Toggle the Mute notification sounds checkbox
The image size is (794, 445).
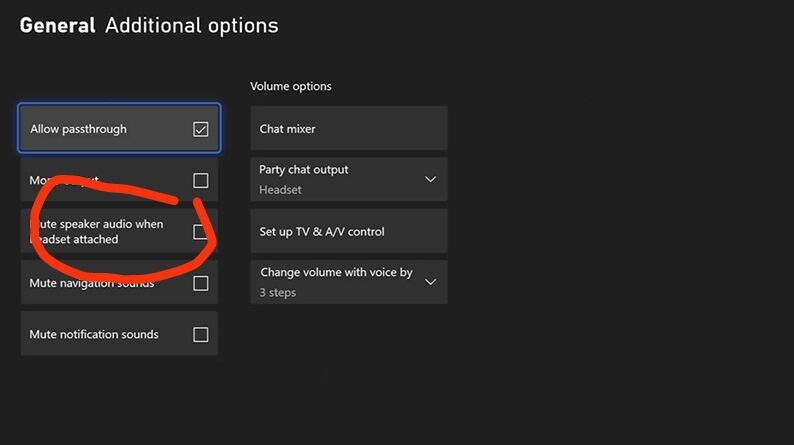point(201,334)
